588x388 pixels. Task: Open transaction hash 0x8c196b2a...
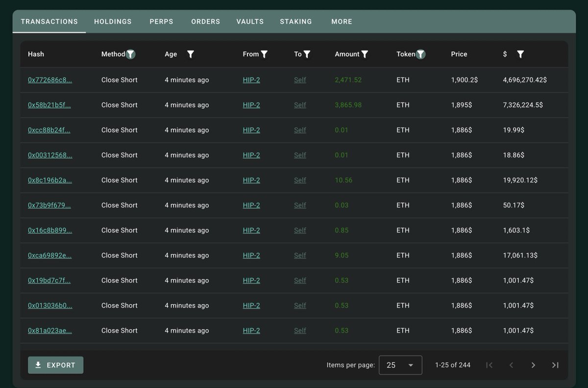click(x=50, y=180)
